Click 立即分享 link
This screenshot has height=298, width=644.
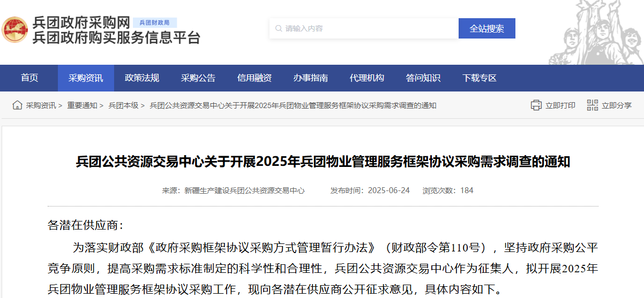(x=617, y=105)
